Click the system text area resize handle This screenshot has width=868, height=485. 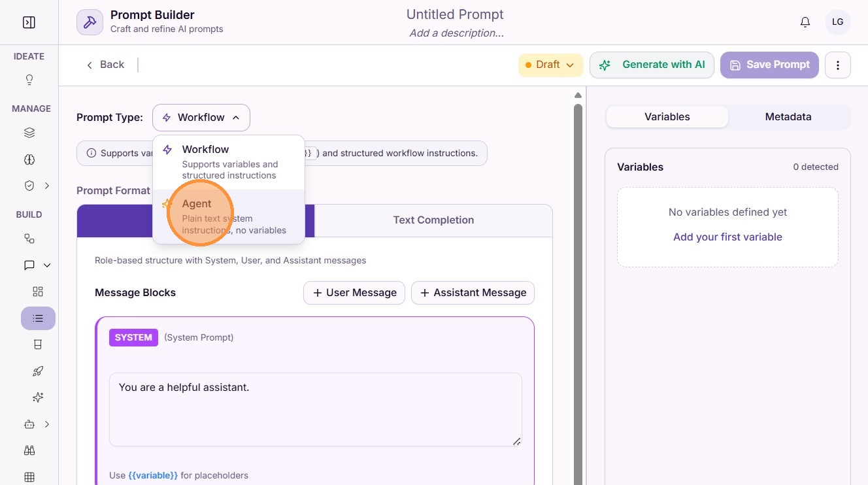pos(516,441)
